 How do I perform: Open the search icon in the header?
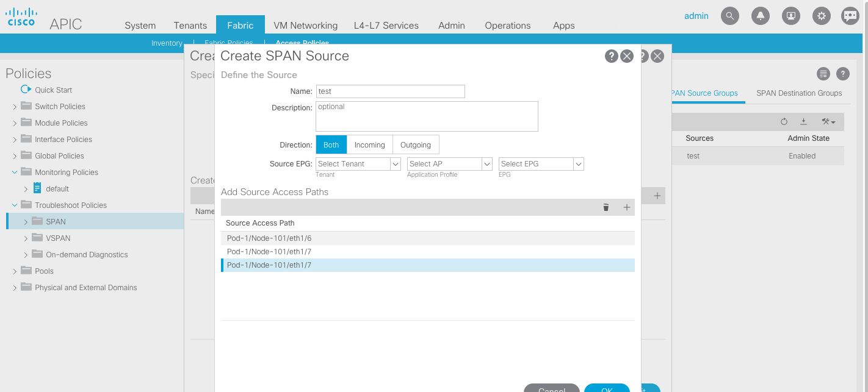tap(730, 16)
